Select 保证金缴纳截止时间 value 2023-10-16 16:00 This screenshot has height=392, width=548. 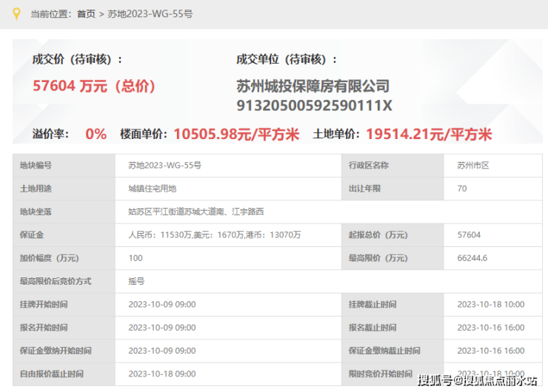coord(491,351)
